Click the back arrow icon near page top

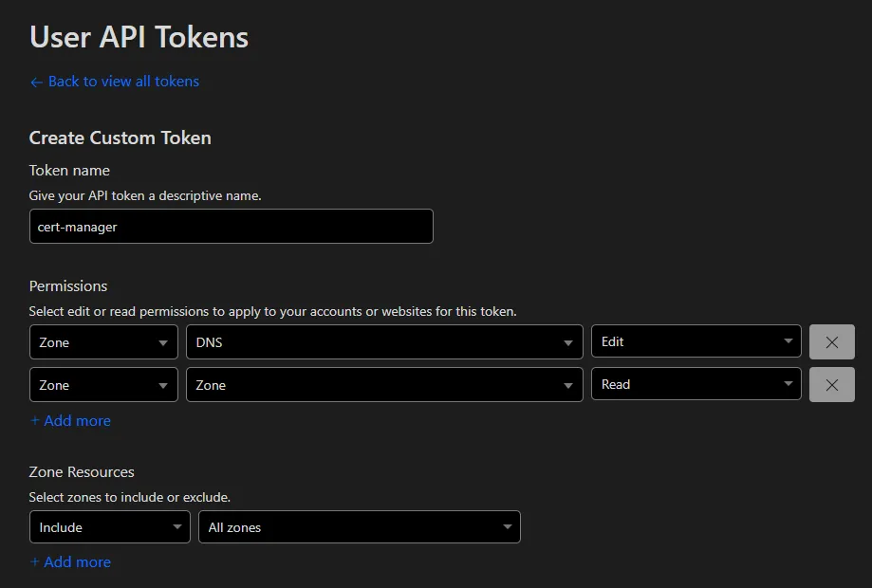36,82
